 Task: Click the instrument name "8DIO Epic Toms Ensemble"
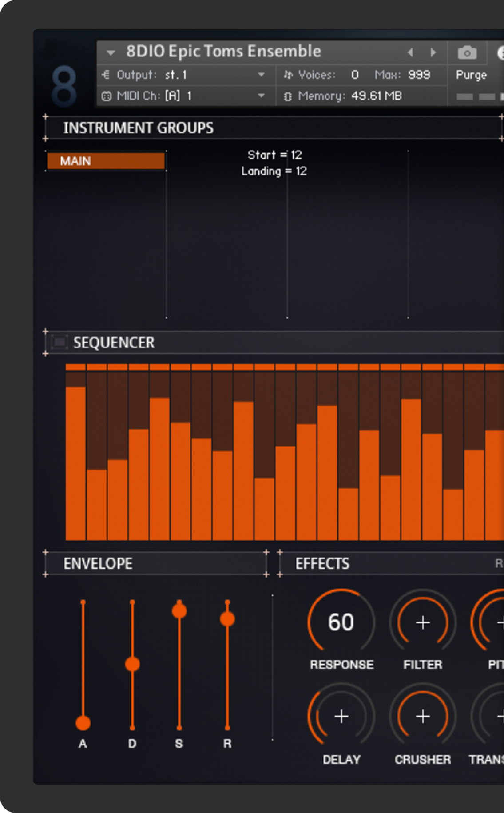click(x=223, y=52)
